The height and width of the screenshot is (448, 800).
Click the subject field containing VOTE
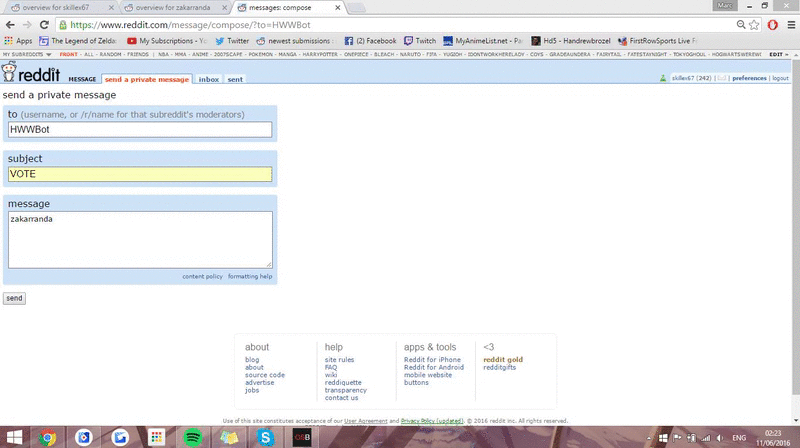click(x=140, y=174)
